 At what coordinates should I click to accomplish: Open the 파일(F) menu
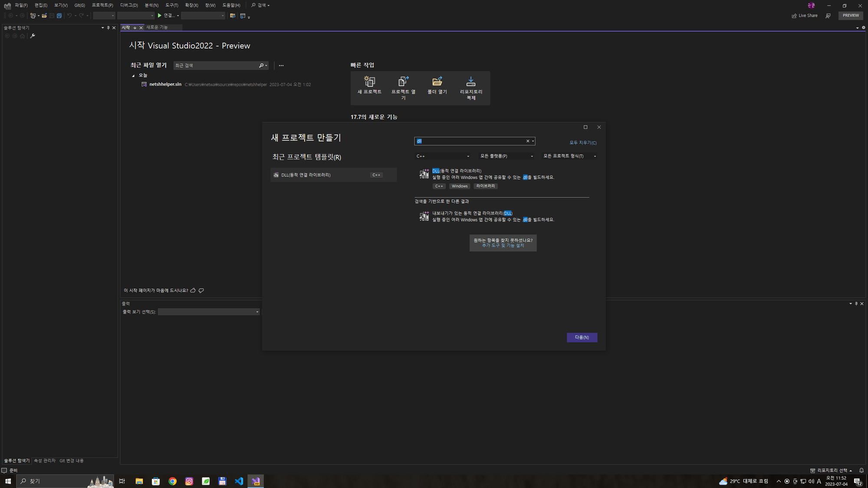click(x=21, y=5)
